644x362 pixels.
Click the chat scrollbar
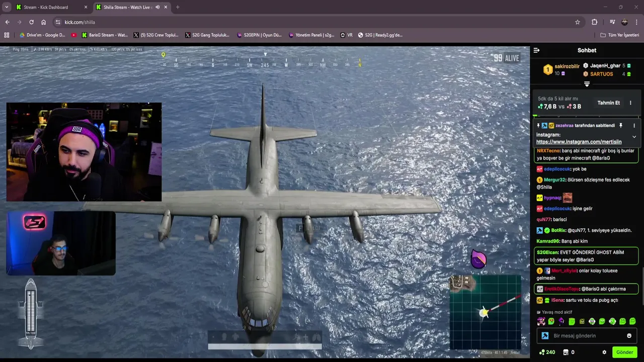(642, 287)
